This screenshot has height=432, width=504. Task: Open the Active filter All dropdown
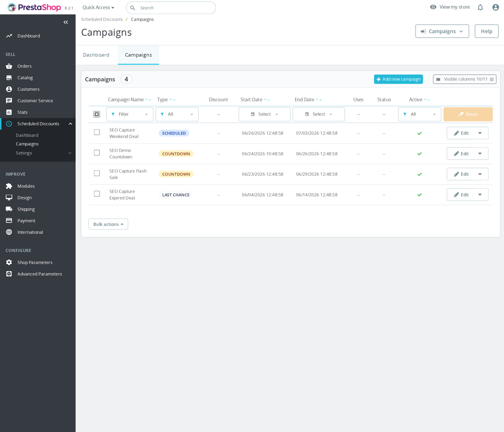point(419,114)
